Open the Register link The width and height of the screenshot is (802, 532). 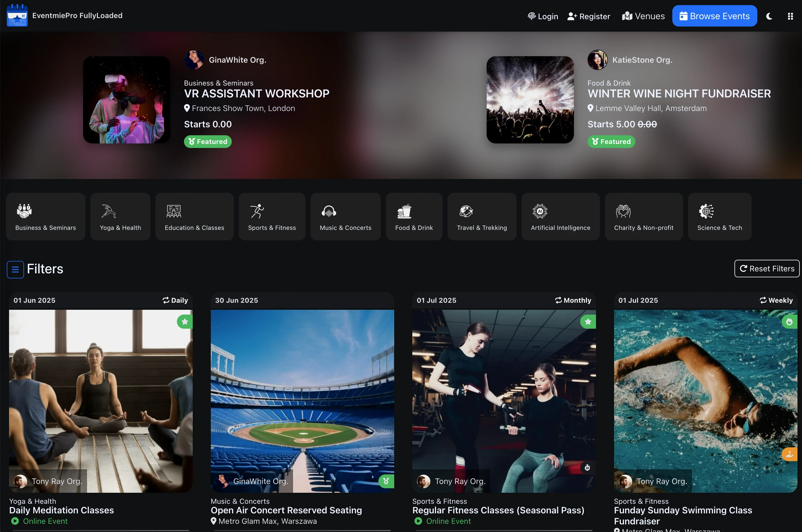tap(589, 16)
